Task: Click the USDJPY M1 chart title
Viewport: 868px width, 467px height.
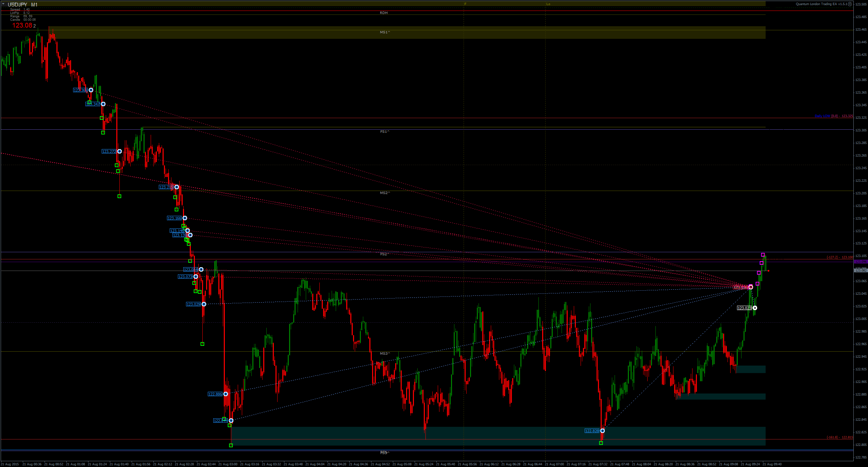Action: pos(22,4)
